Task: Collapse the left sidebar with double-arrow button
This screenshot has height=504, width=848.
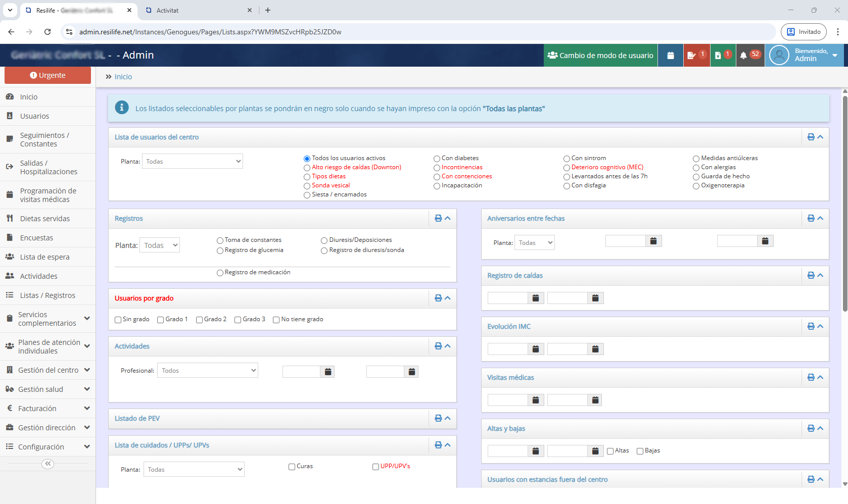Action: pos(48,464)
